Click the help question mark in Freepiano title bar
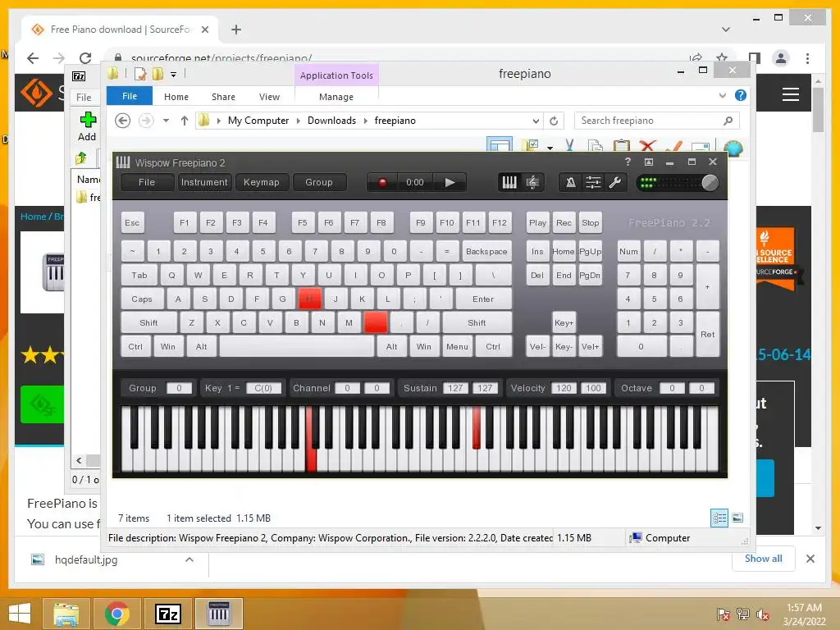Viewport: 840px width, 630px height. coord(628,162)
